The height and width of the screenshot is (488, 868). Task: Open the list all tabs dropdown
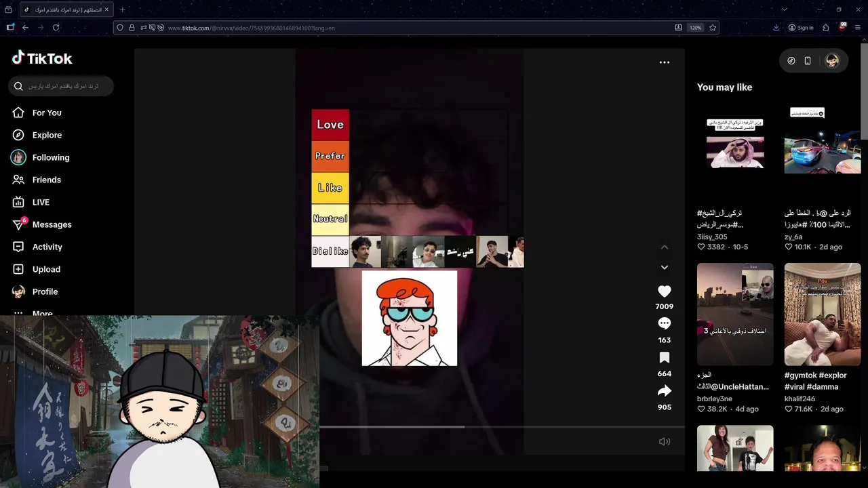coord(785,9)
